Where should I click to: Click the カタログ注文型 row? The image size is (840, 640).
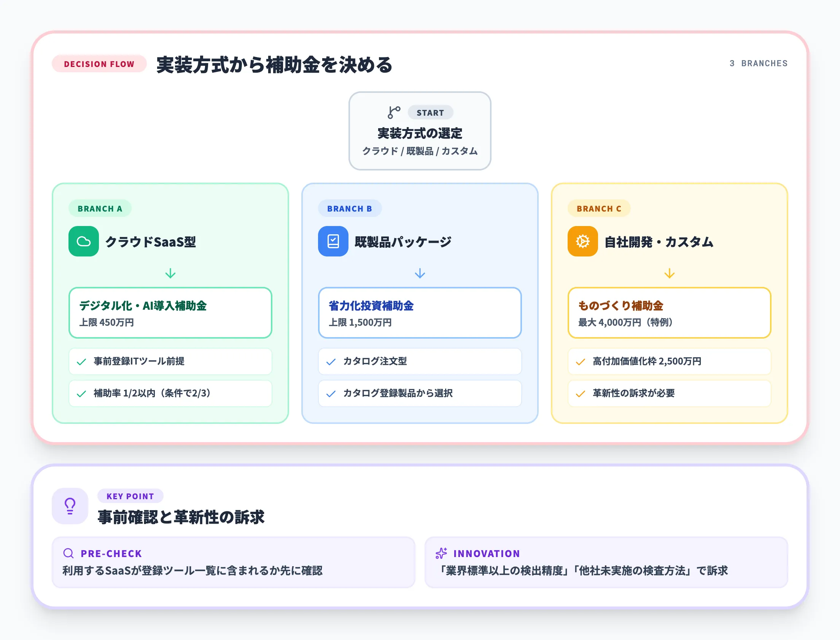point(420,361)
